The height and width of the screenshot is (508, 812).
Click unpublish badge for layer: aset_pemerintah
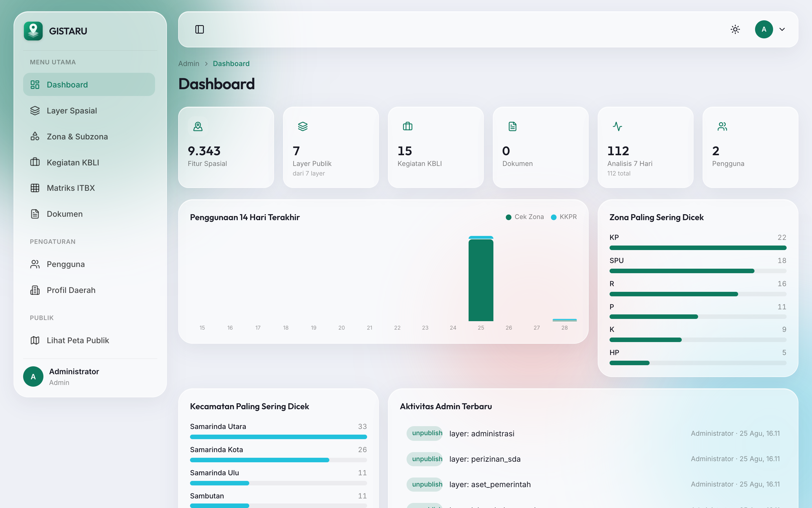pyautogui.click(x=424, y=485)
